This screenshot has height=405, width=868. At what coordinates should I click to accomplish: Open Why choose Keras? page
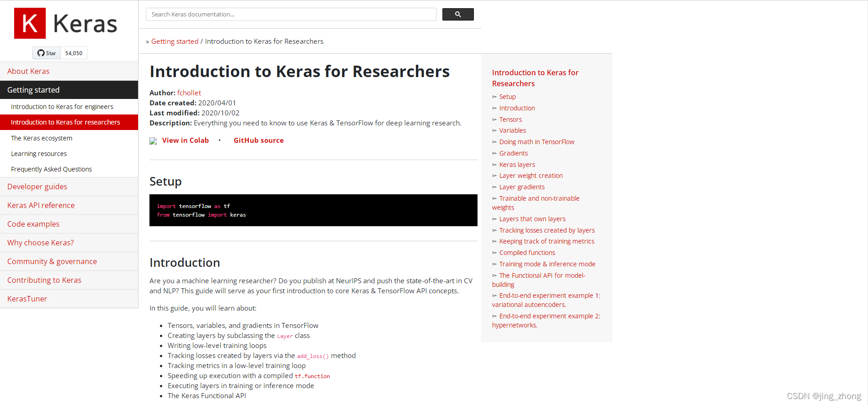click(x=69, y=243)
